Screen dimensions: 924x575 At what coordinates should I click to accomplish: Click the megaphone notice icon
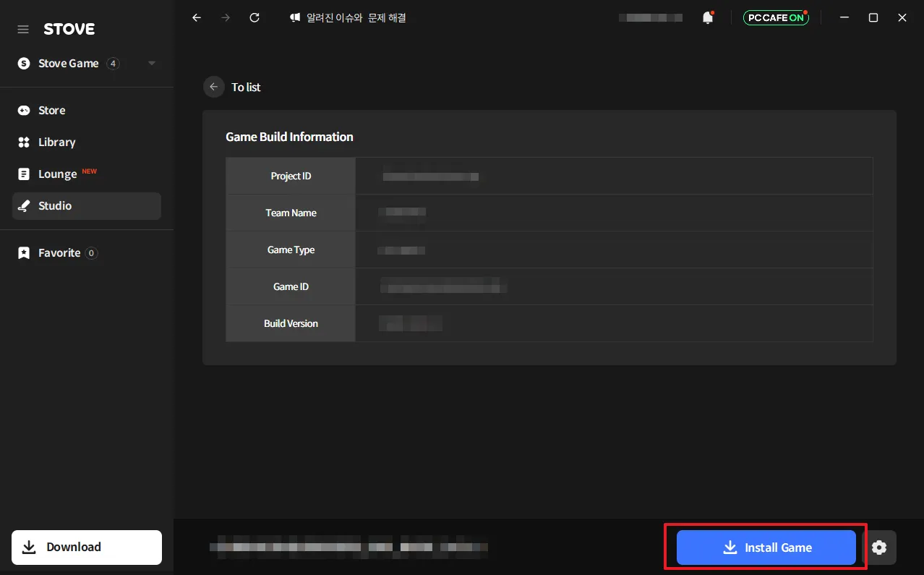[295, 17]
